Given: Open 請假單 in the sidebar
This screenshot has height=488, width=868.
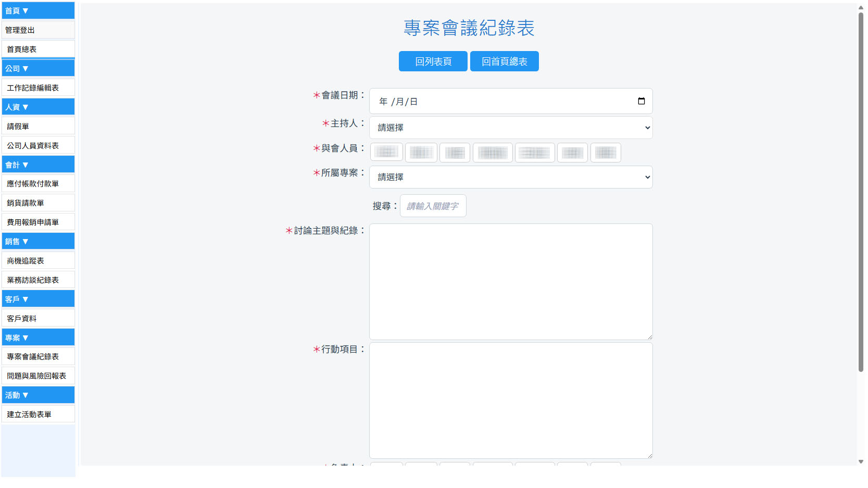Looking at the screenshot, I should (x=38, y=126).
